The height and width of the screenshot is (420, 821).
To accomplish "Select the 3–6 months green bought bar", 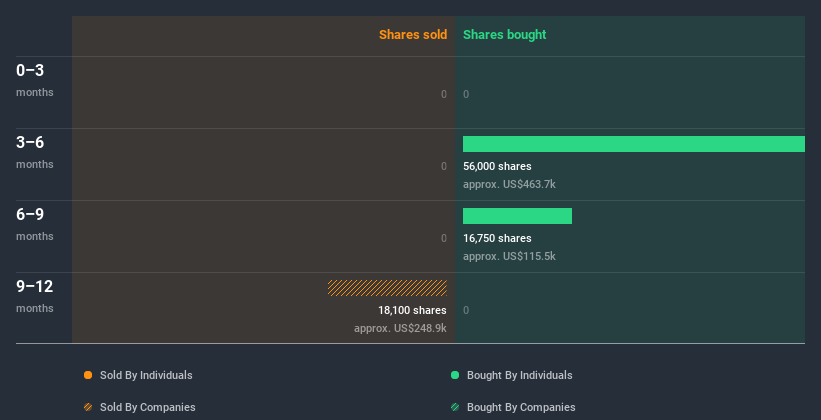I will click(634, 144).
